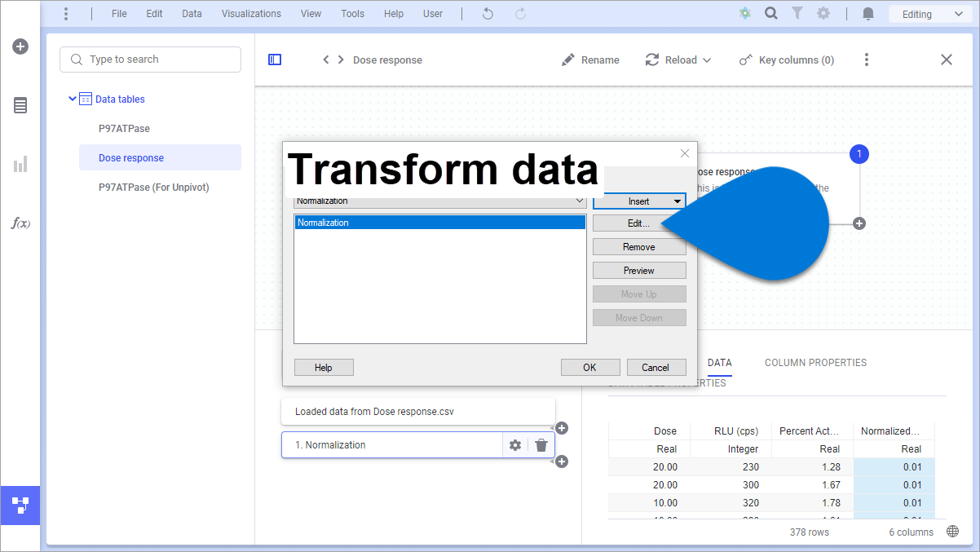
Task: Collapse the Data tables tree node
Action: [73, 99]
